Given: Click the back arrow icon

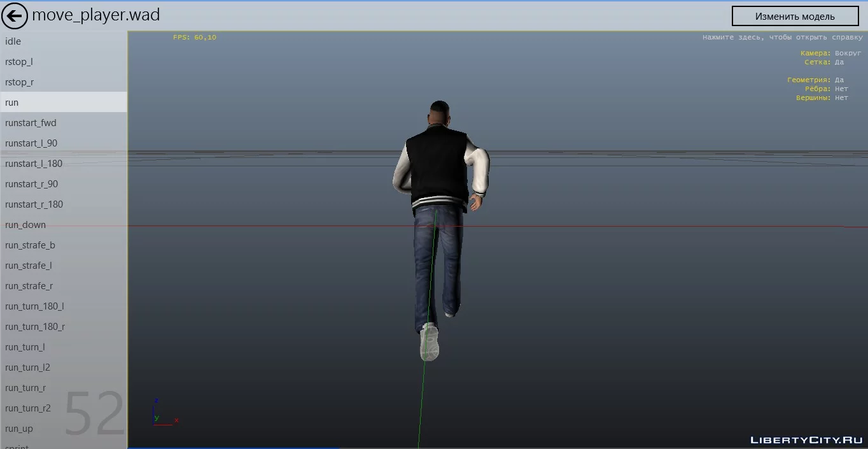Looking at the screenshot, I should pos(15,15).
